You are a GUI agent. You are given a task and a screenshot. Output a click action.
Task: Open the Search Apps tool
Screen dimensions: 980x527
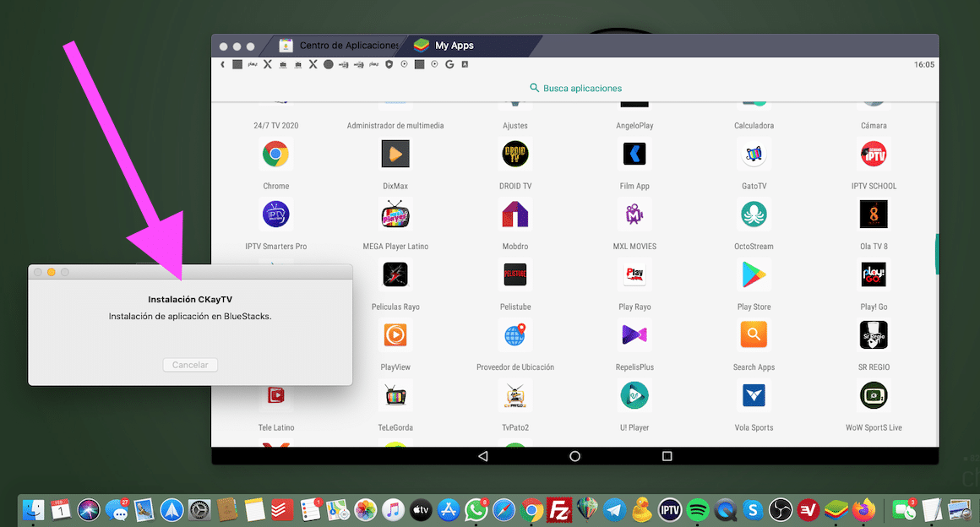754,335
